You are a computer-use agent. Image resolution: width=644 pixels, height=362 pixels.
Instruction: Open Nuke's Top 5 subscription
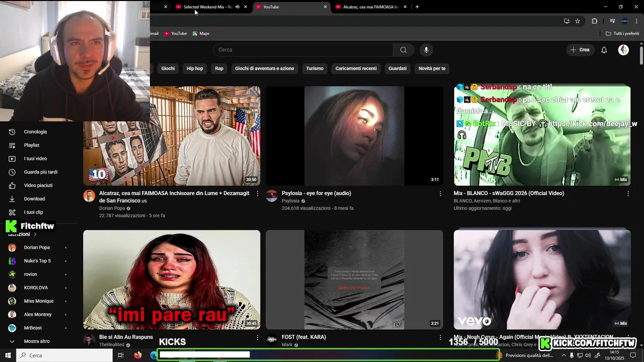click(x=36, y=261)
